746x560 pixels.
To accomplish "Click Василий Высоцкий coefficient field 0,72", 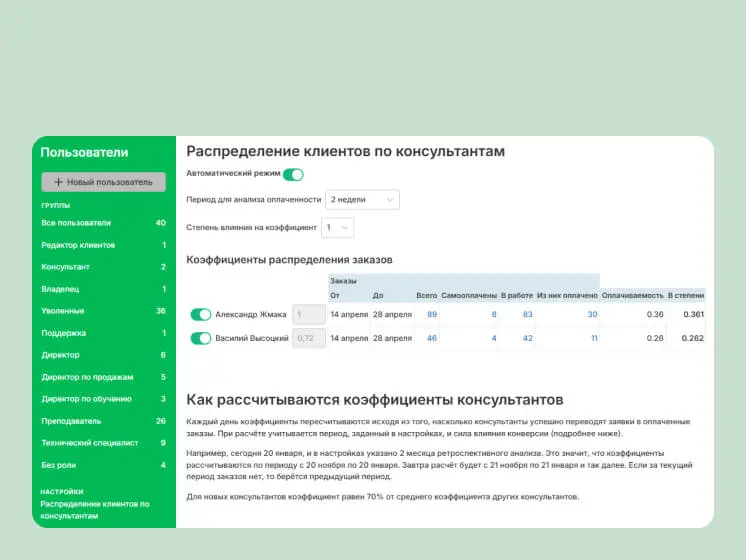I will pyautogui.click(x=309, y=338).
